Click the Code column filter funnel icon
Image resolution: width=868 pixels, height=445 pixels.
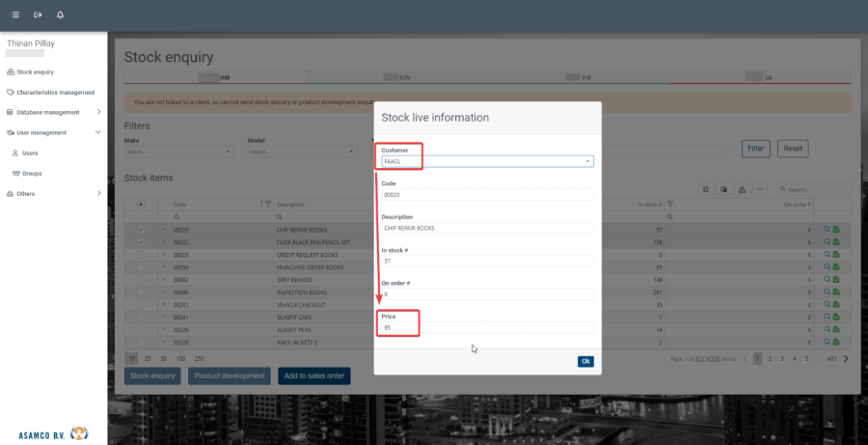click(x=269, y=204)
